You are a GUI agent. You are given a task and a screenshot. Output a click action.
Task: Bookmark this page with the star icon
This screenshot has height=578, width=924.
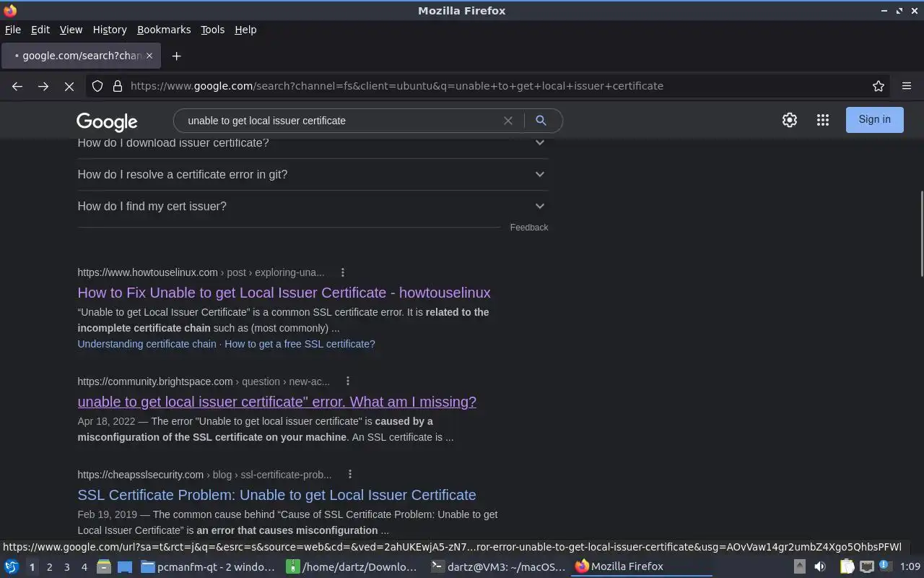879,86
